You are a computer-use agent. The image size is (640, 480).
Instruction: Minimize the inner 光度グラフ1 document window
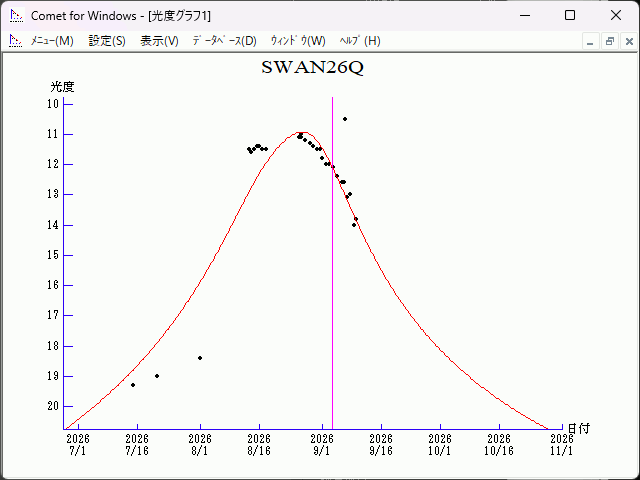(590, 41)
